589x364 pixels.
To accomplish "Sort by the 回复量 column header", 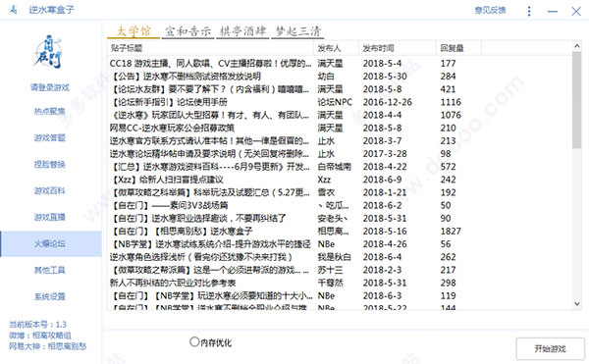I will 458,48.
